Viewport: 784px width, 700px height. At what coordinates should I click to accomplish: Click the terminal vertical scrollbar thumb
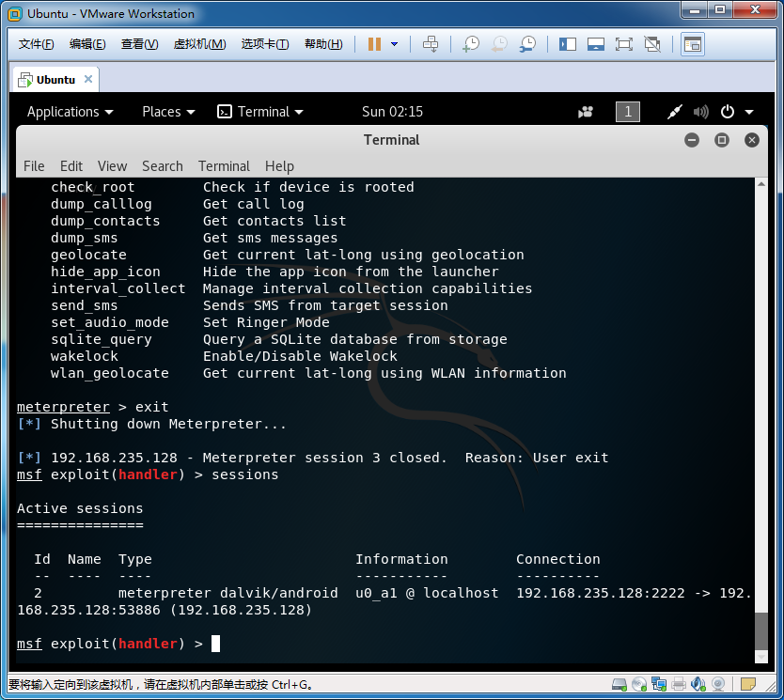pos(760,630)
